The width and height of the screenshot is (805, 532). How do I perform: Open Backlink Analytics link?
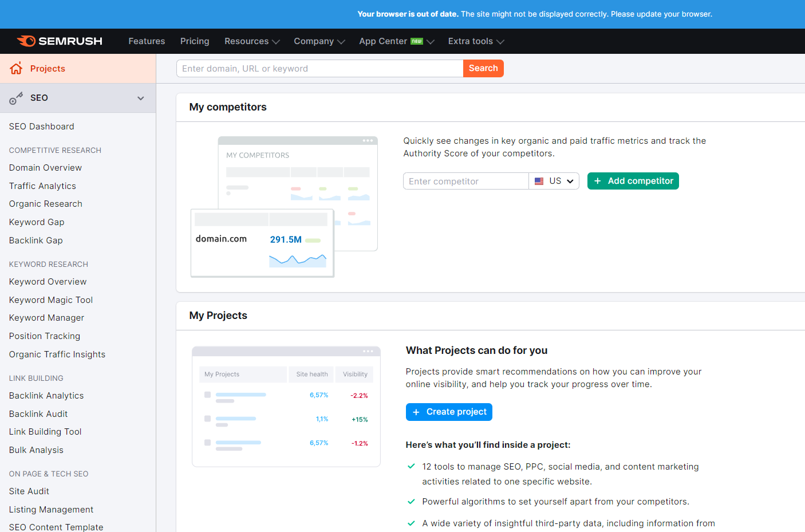click(46, 396)
